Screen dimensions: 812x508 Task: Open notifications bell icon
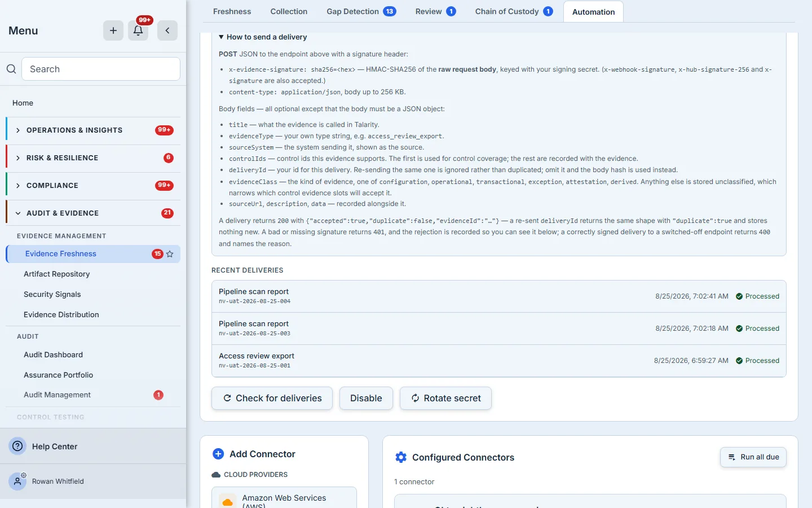pos(138,30)
